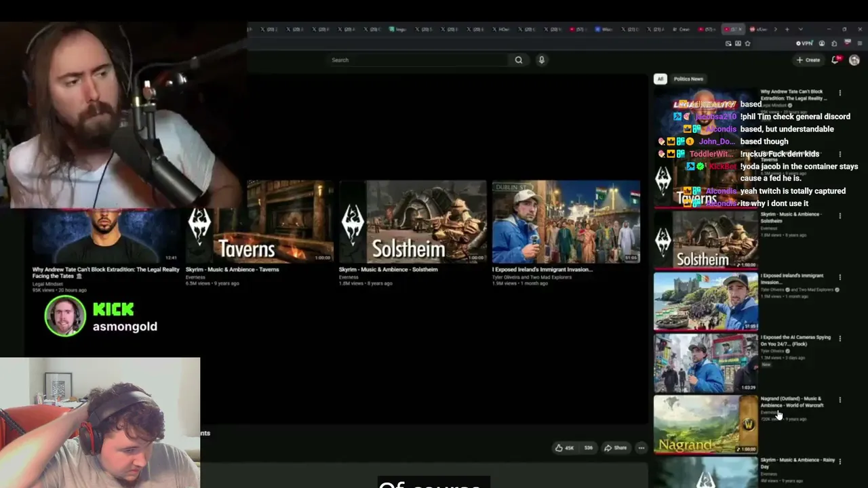Open the YouTube notifications bell

tap(835, 60)
